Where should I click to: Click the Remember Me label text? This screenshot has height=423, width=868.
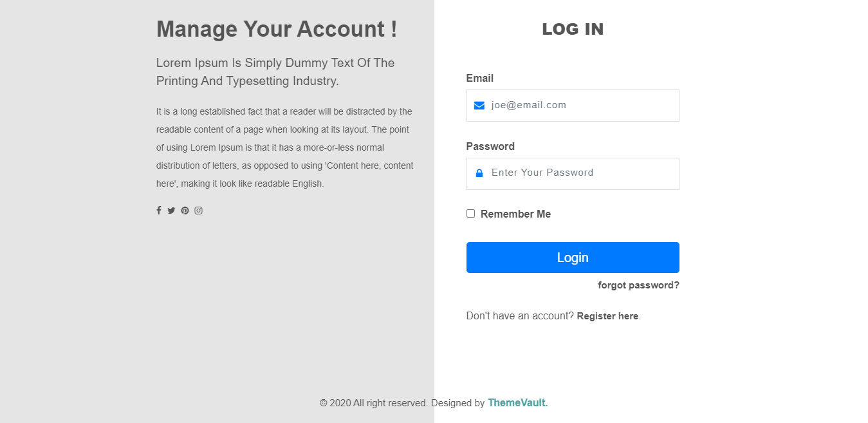coord(515,214)
